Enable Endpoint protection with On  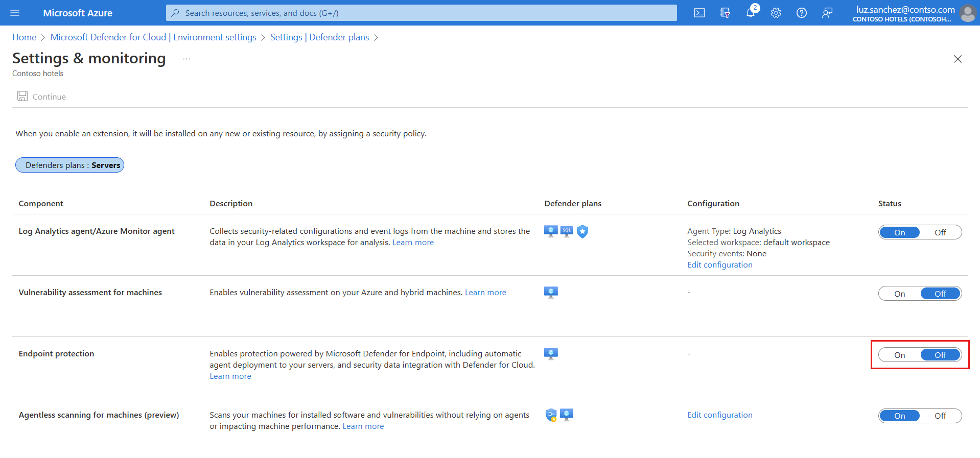point(899,355)
